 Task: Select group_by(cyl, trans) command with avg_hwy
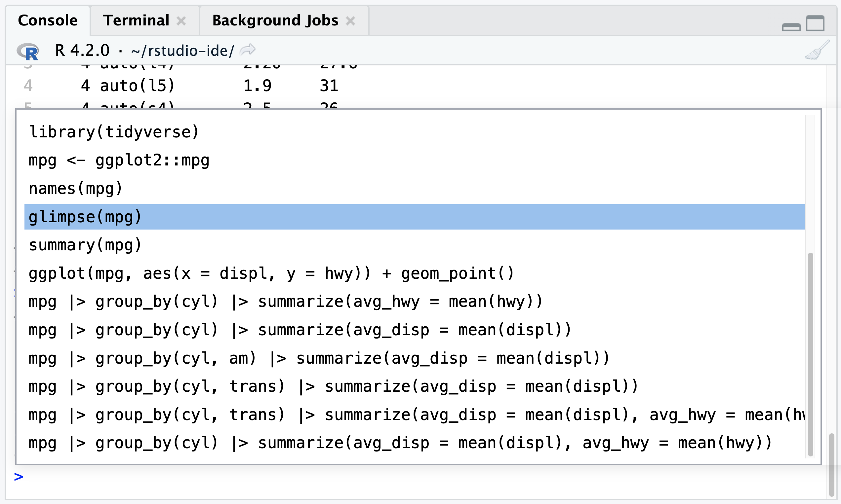click(x=415, y=415)
